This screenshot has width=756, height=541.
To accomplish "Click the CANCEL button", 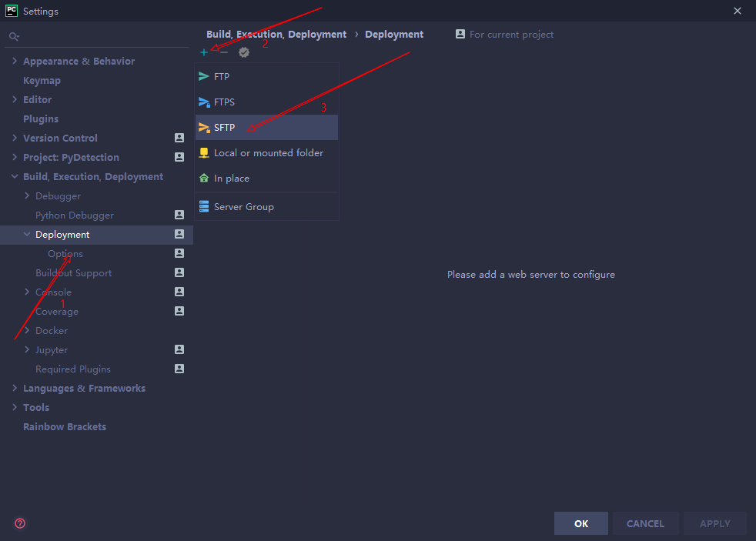I will pyautogui.click(x=646, y=523).
